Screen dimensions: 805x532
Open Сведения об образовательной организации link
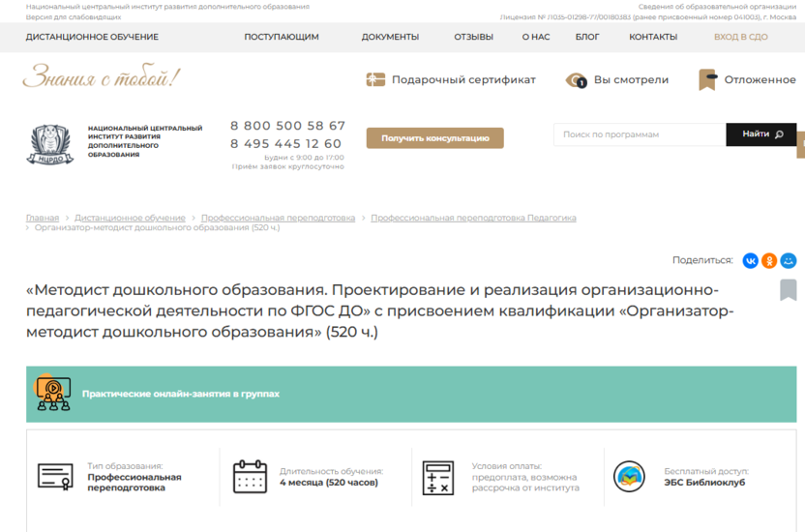click(x=717, y=7)
